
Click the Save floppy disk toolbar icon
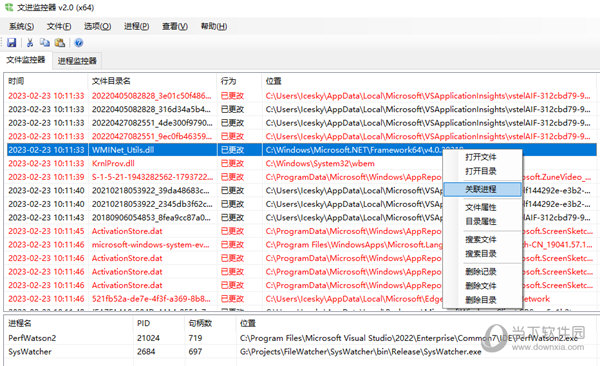pos(11,42)
